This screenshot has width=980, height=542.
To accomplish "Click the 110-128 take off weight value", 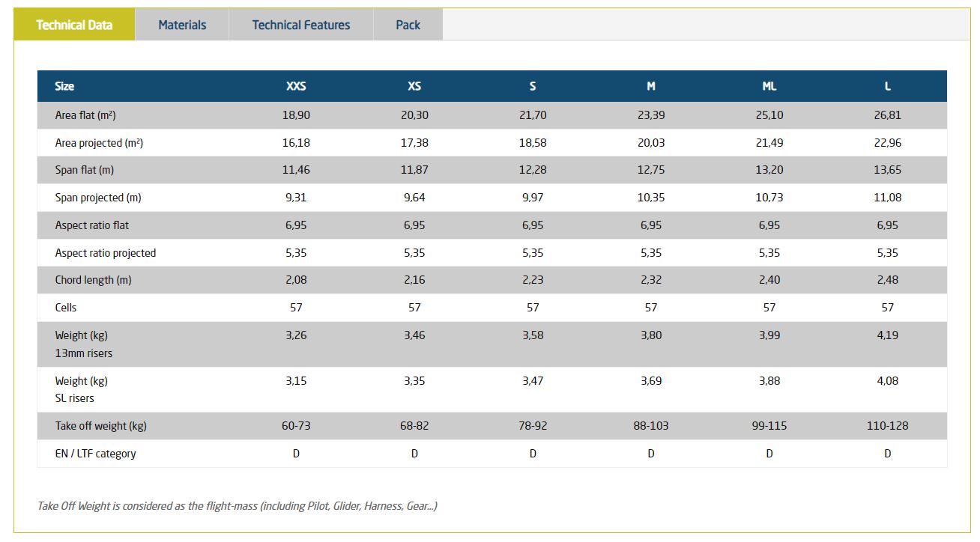I will pyautogui.click(x=888, y=426).
